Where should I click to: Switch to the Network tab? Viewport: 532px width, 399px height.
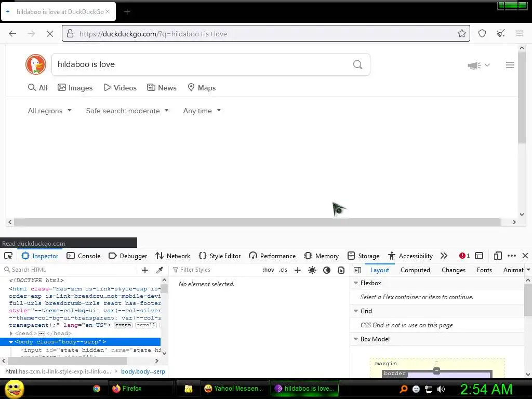pyautogui.click(x=172, y=256)
